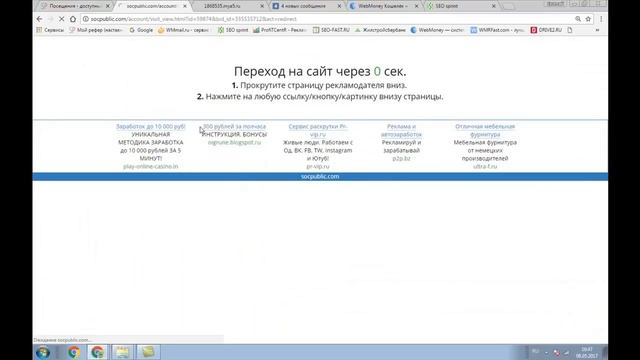The height and width of the screenshot is (360, 640).
Task: Close the WebMoney Кошелёк tab
Action: pos(416,6)
